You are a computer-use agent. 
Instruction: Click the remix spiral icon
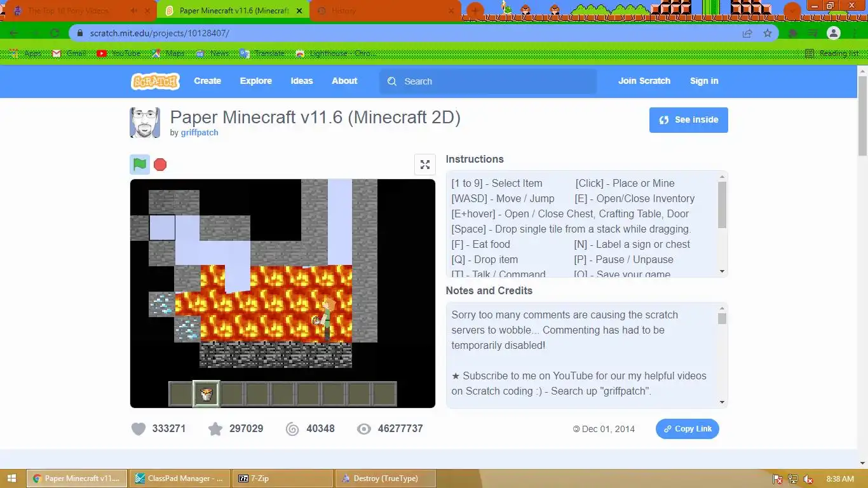(292, 429)
